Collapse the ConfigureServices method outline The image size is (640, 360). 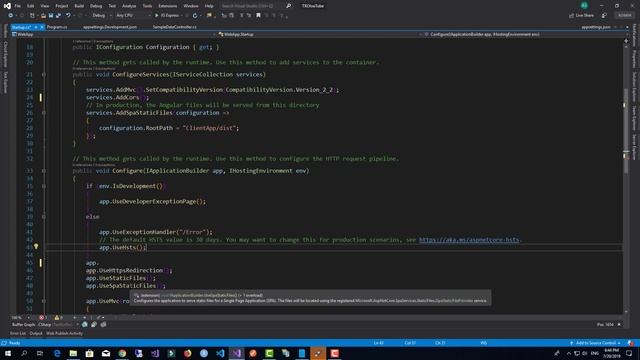[x=44, y=75]
